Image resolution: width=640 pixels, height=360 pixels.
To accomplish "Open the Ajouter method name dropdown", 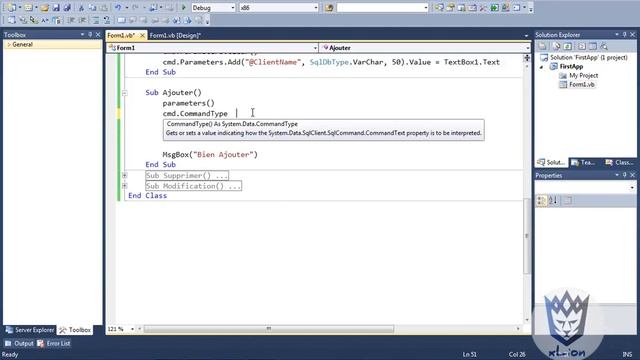I will pos(528,48).
